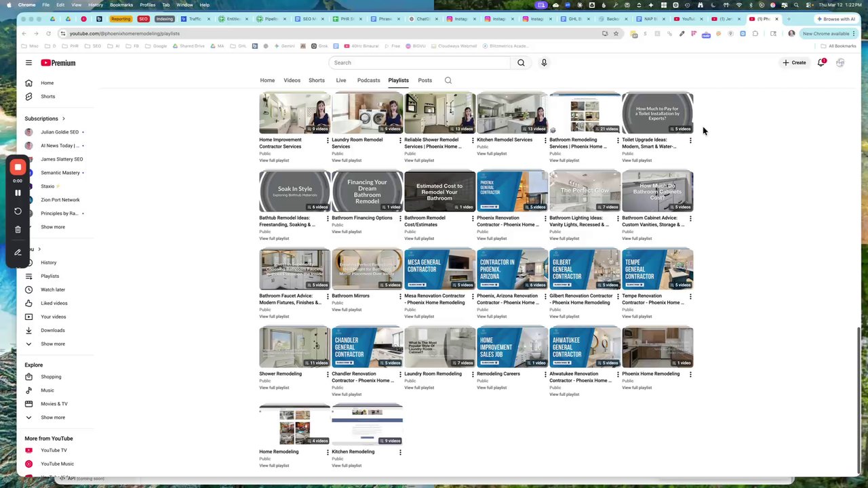This screenshot has width=868, height=488.
Task: Show more subscriptions below Principles by Ra...
Action: click(52, 227)
